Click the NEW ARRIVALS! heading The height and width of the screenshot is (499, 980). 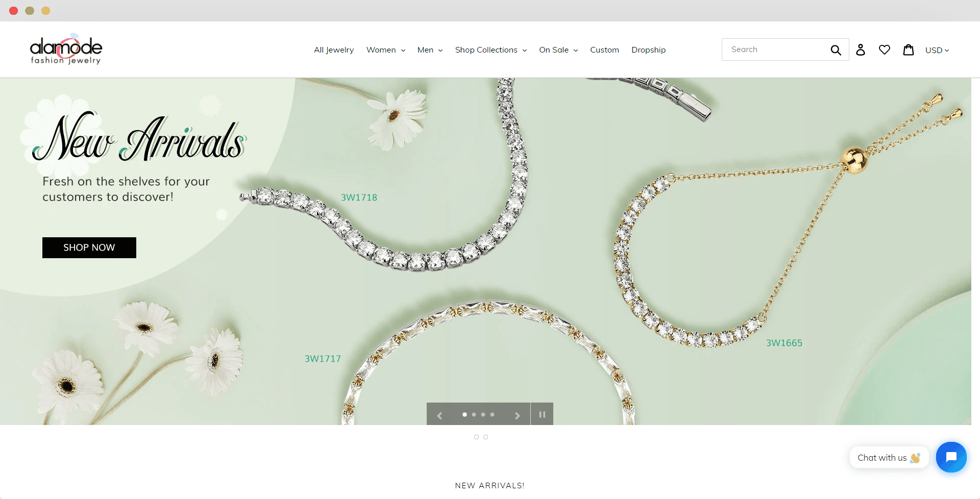489,485
